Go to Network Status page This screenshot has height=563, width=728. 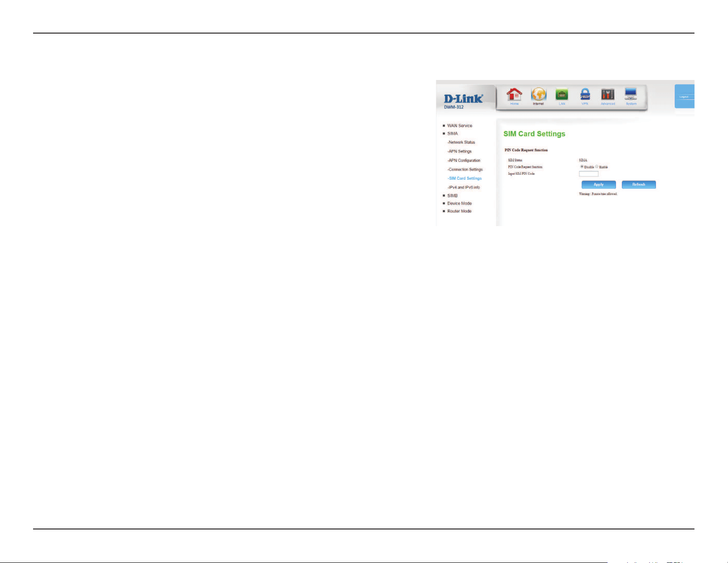[x=461, y=142]
